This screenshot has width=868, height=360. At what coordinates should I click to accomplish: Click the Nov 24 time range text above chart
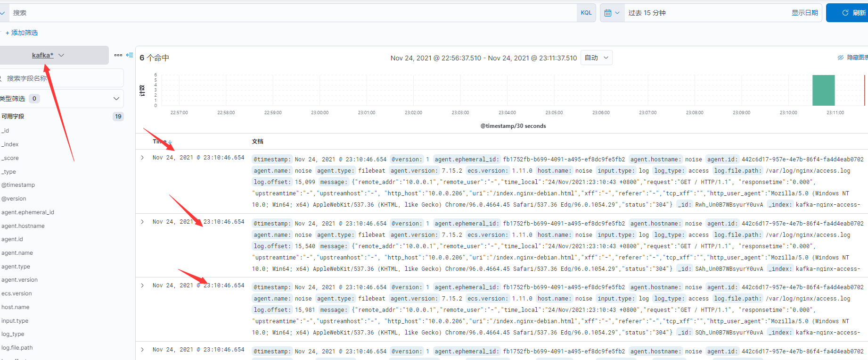click(483, 58)
